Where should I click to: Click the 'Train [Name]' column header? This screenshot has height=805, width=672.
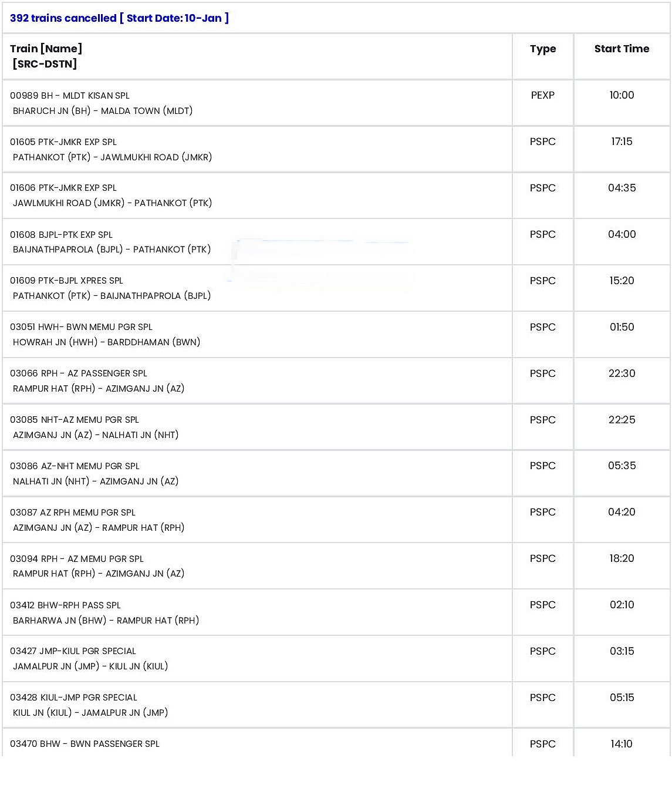point(46,49)
